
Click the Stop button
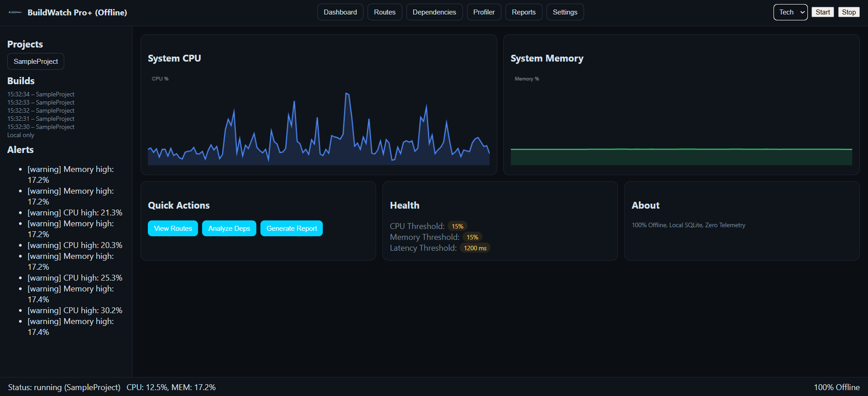click(849, 12)
